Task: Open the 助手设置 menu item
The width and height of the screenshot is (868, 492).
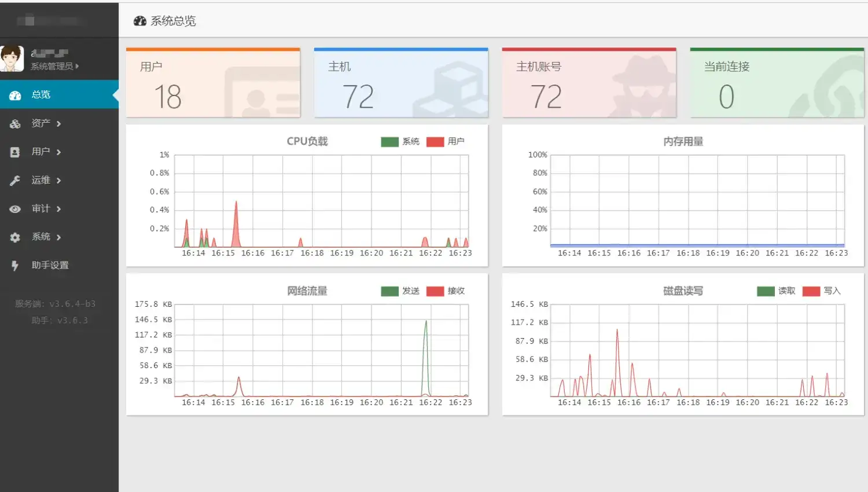Action: pos(59,265)
